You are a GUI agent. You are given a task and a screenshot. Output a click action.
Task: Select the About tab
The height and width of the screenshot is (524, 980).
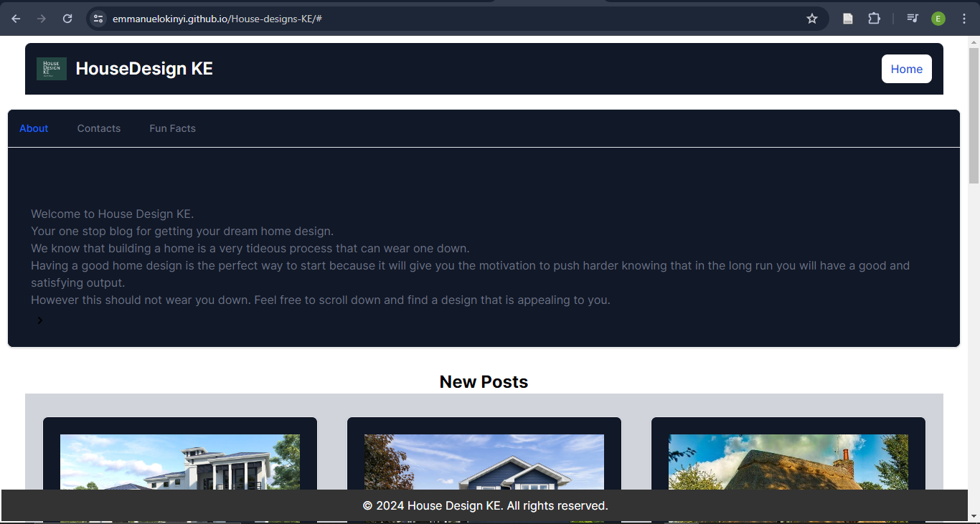point(34,128)
